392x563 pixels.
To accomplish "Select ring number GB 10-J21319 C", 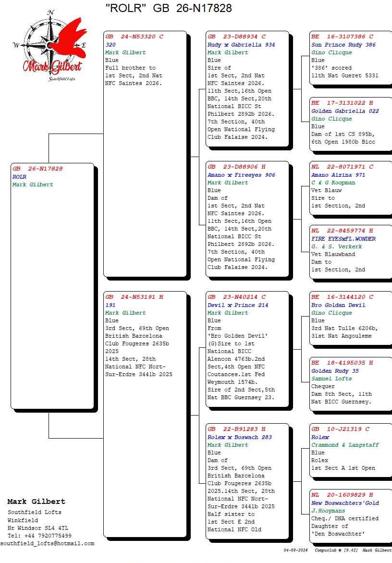I will coord(340,429).
